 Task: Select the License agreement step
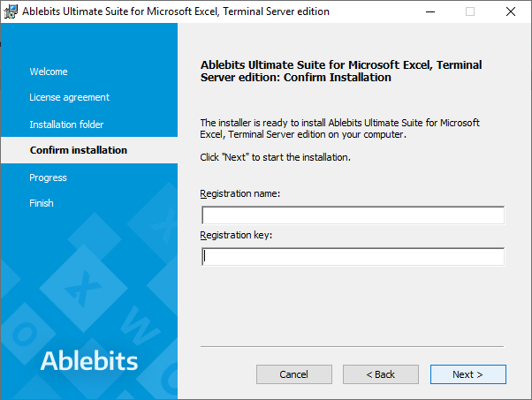(x=69, y=97)
